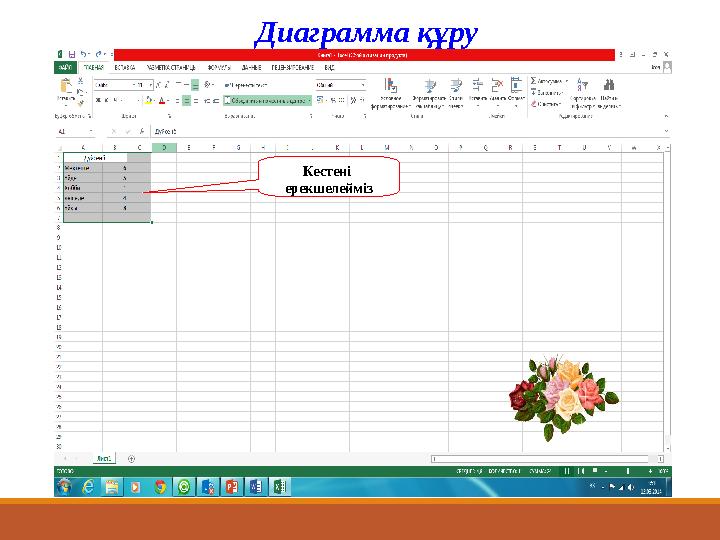Align text to the left

(x=177, y=100)
